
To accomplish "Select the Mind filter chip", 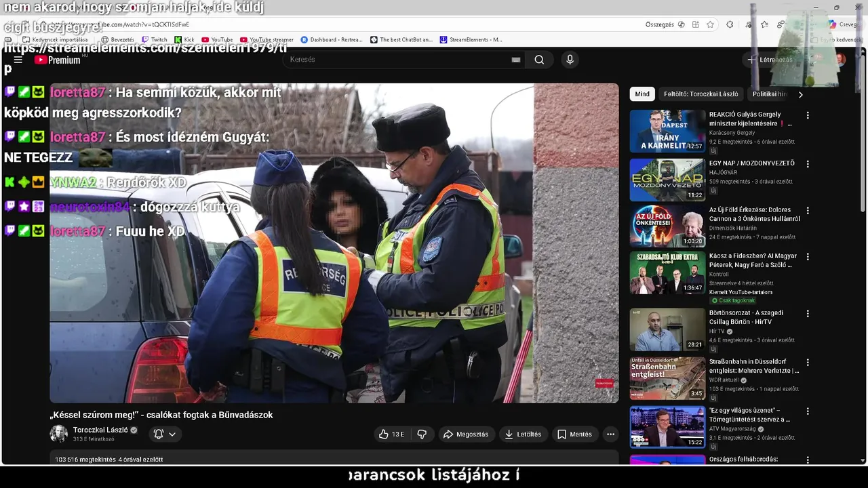I will click(642, 94).
